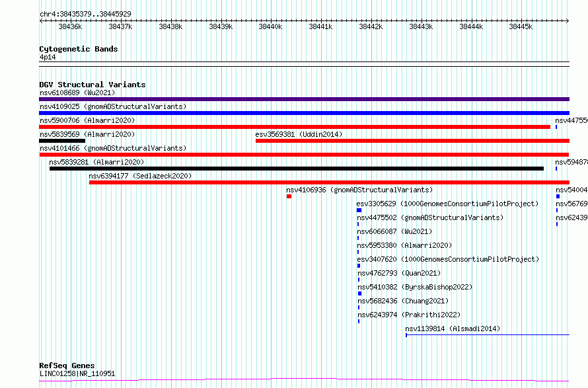Open variant label nsv5410382 (ByrskaBishop2022)

point(415,287)
